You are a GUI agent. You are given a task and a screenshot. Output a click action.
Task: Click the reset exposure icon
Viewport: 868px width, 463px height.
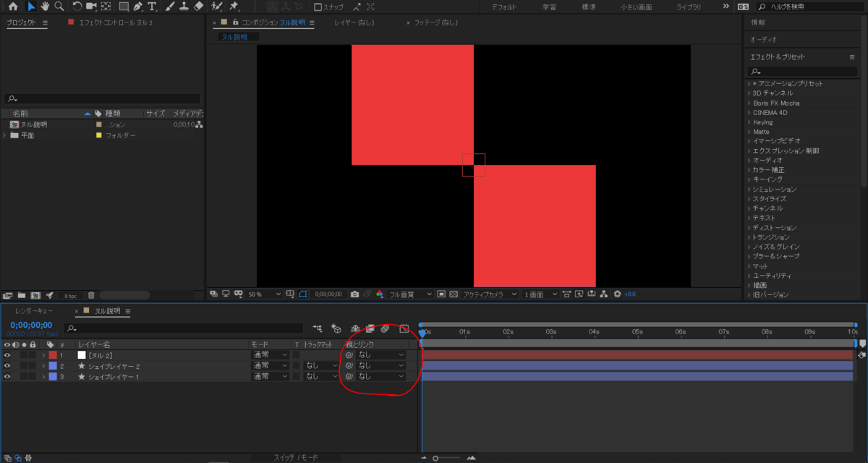tap(617, 294)
